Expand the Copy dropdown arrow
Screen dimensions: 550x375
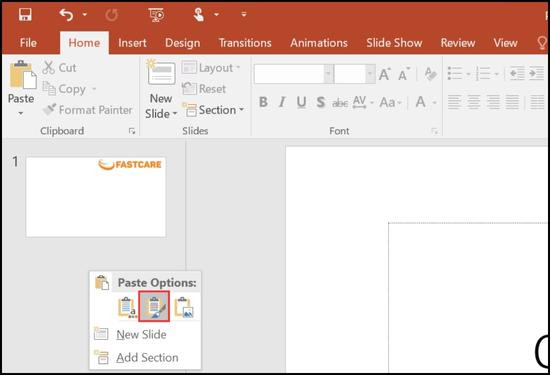coord(94,89)
